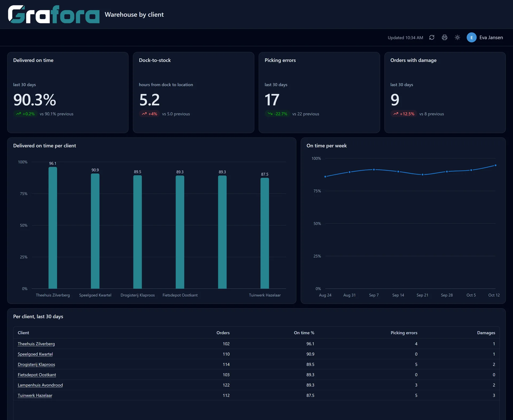Open Speelgoed Kwartel client link
Screen dimensions: 513x420
(35, 354)
